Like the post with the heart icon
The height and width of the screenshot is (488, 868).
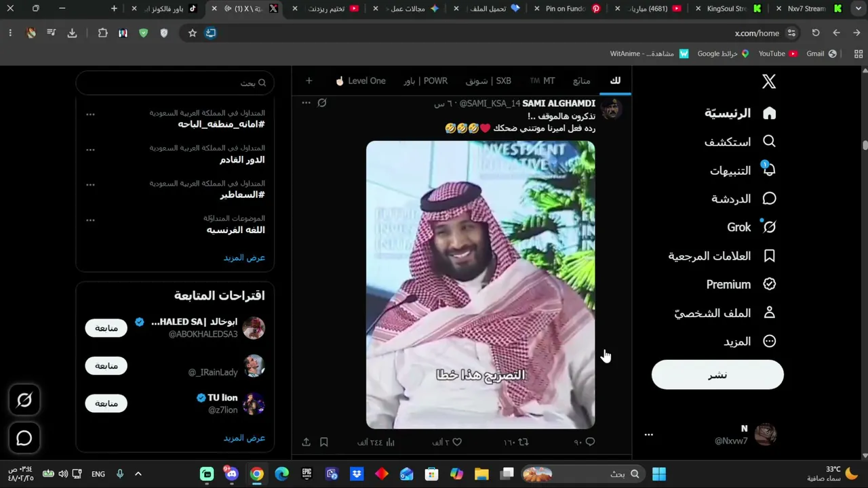456,442
